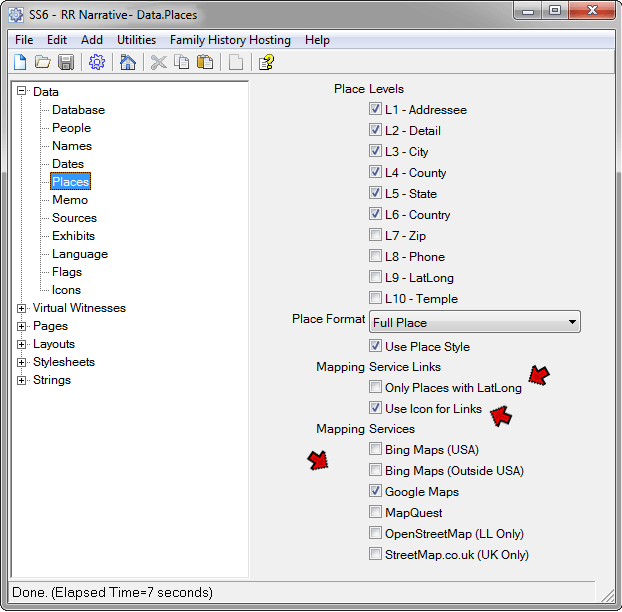622x612 pixels.
Task: Enable L10 - Temple checkbox
Action: point(375,298)
